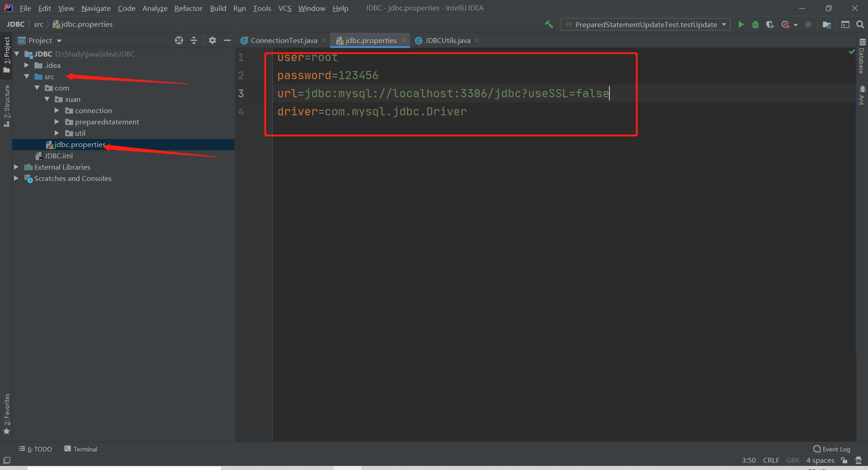Viewport: 868px width, 470px height.
Task: Open the Project Structure icon
Action: (x=827, y=24)
